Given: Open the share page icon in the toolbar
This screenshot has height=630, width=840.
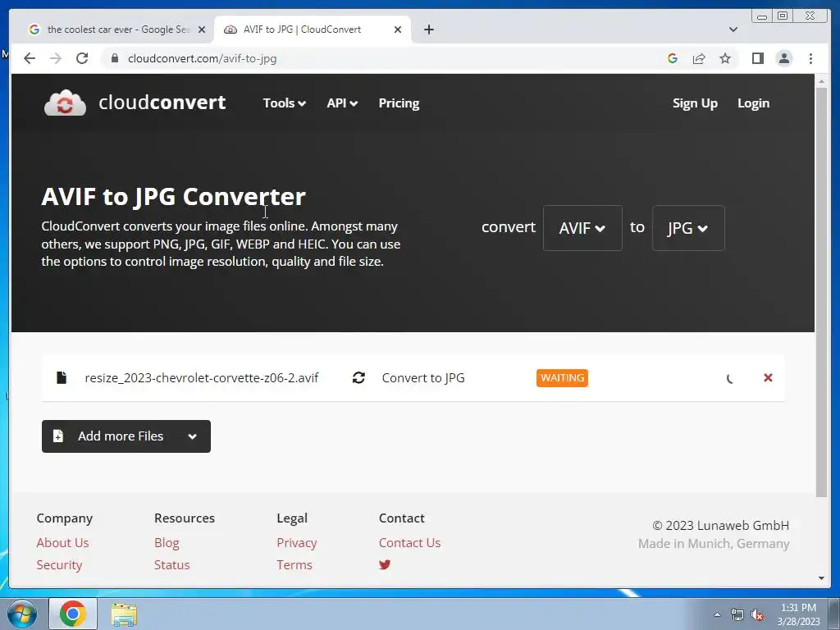Looking at the screenshot, I should click(x=699, y=58).
